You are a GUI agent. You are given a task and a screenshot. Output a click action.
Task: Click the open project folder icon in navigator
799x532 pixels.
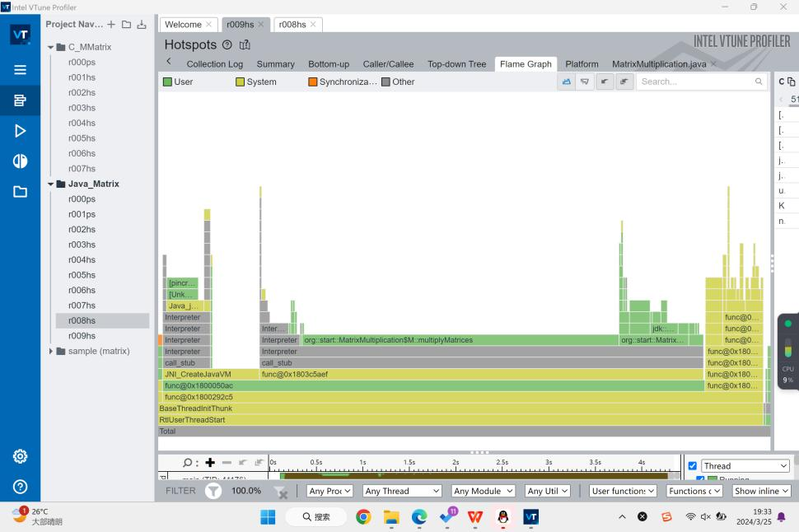pyautogui.click(x=126, y=24)
